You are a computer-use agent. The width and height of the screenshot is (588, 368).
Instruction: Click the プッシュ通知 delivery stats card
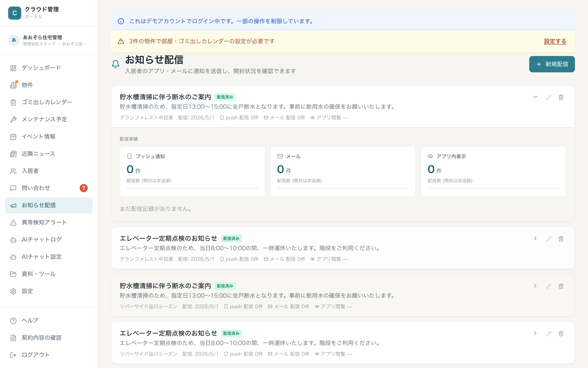[192, 171]
